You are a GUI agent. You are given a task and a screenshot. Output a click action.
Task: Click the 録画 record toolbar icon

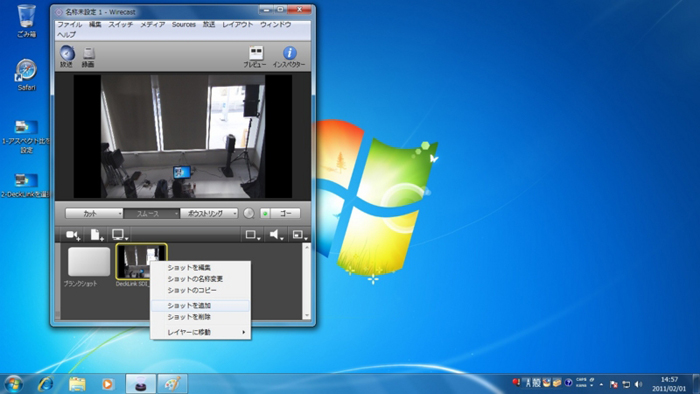[x=88, y=57]
